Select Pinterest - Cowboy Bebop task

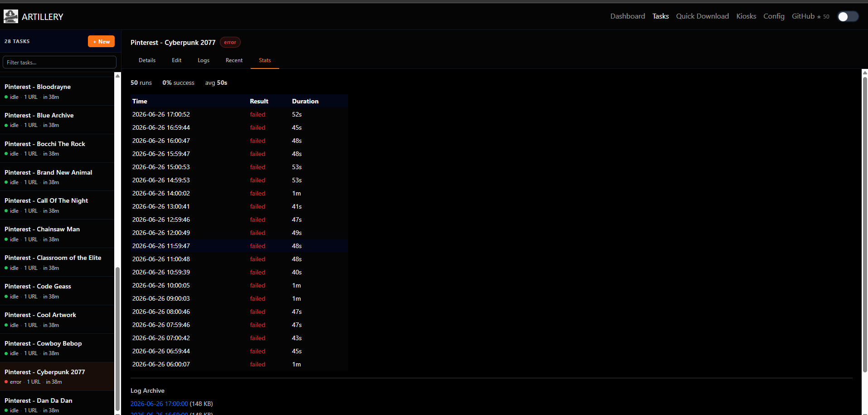coord(57,348)
